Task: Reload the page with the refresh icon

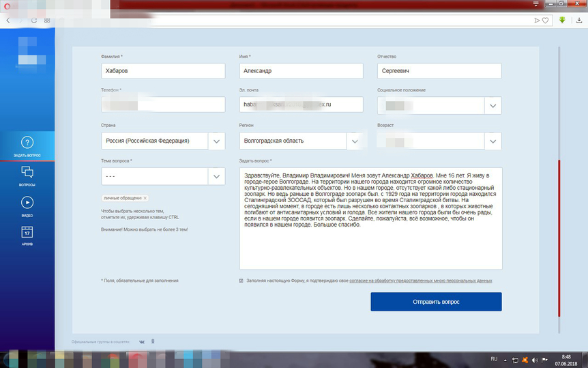Action: click(33, 20)
